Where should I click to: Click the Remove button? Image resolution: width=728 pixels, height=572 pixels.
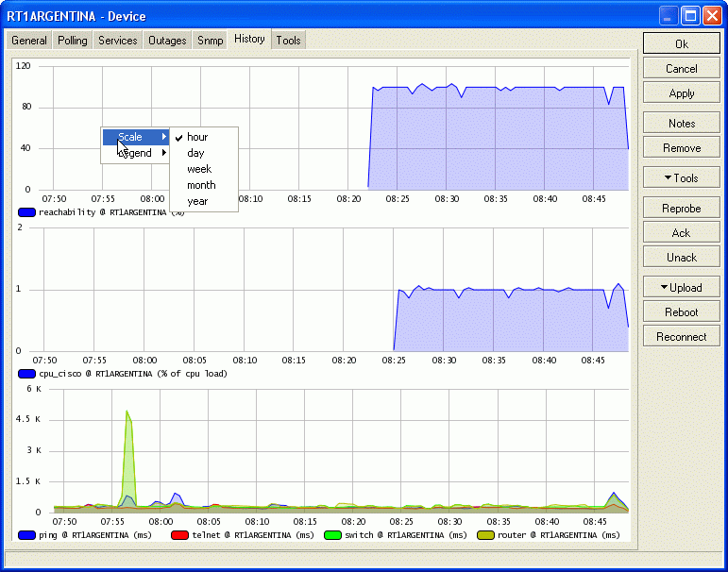click(x=681, y=147)
